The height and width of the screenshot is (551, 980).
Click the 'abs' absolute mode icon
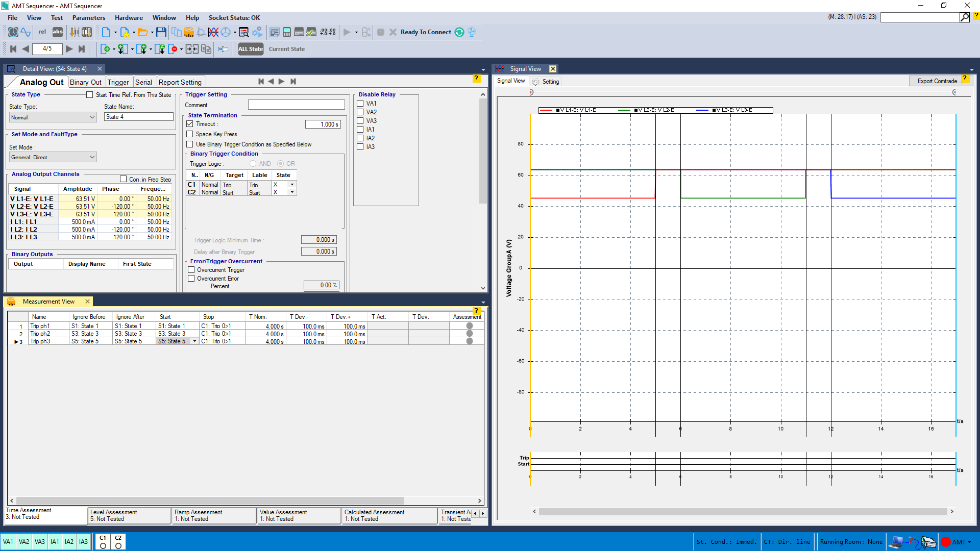(58, 32)
